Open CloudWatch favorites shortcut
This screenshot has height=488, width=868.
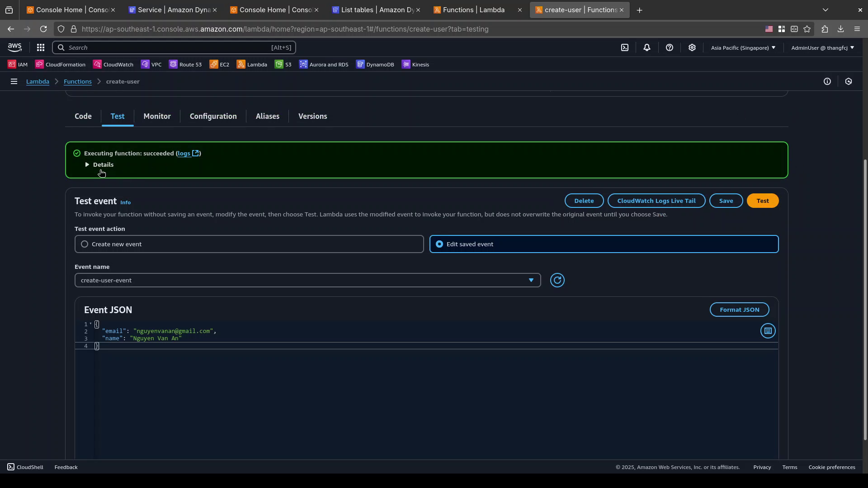click(113, 65)
